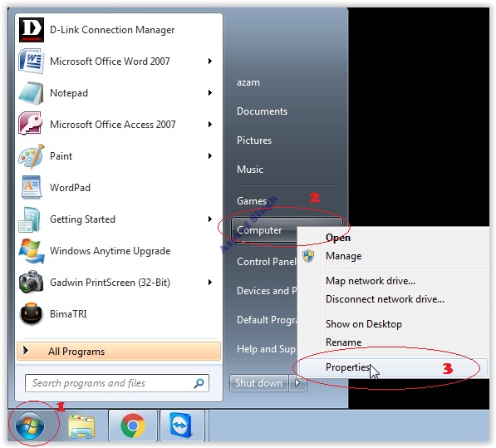Open the azam user folder link

[248, 82]
